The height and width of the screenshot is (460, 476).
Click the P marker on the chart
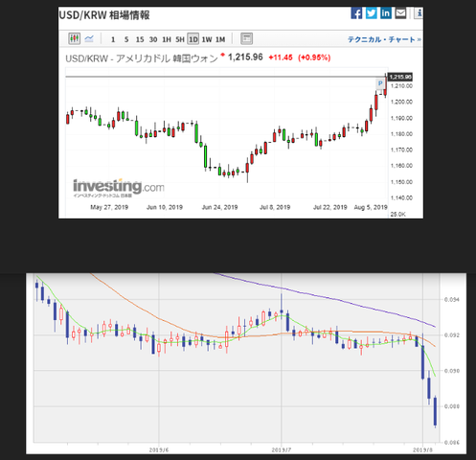coord(380,83)
